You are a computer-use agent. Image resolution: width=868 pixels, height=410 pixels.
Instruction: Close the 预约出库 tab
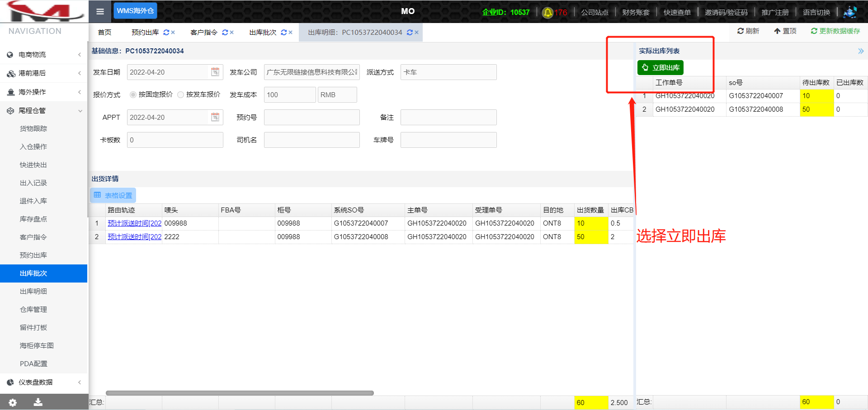coord(173,33)
